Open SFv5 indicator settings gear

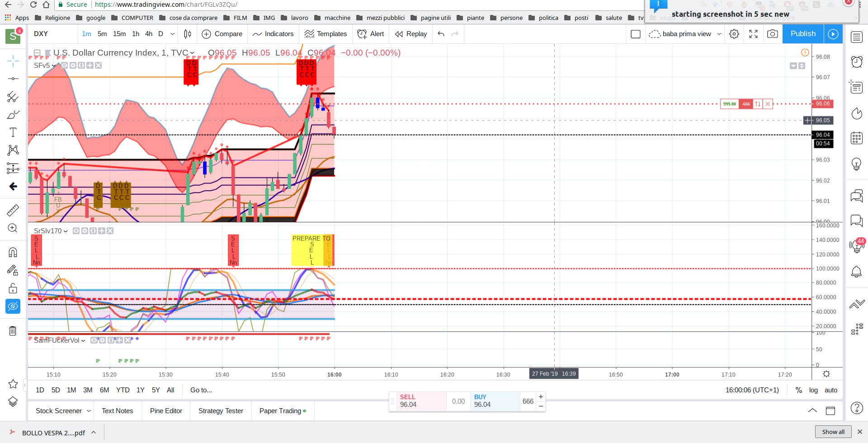point(73,66)
